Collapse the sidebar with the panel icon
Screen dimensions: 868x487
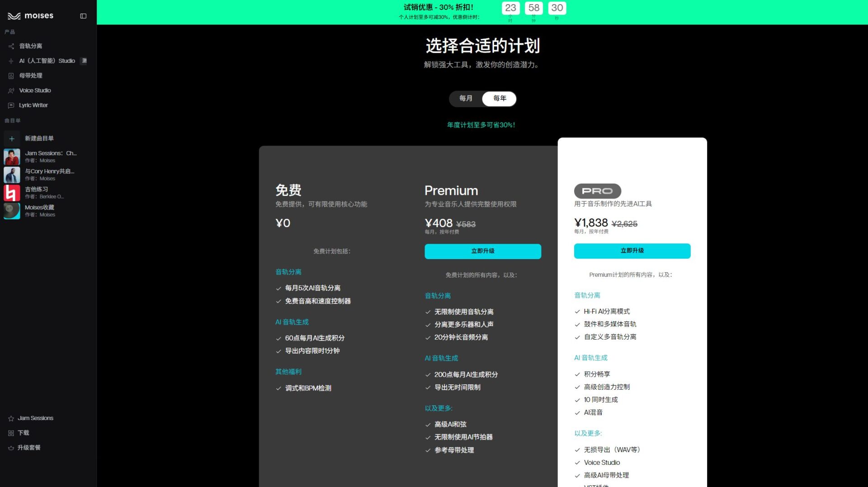[x=83, y=16]
